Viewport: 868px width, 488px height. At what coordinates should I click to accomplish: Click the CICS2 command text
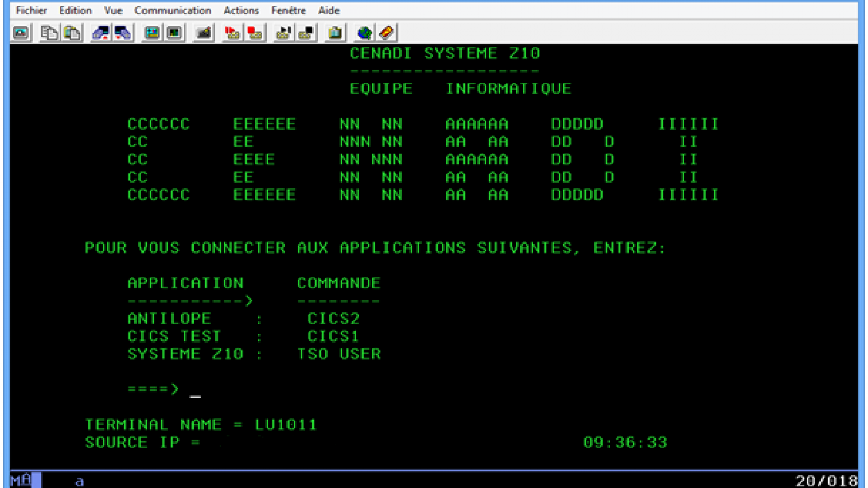click(333, 319)
